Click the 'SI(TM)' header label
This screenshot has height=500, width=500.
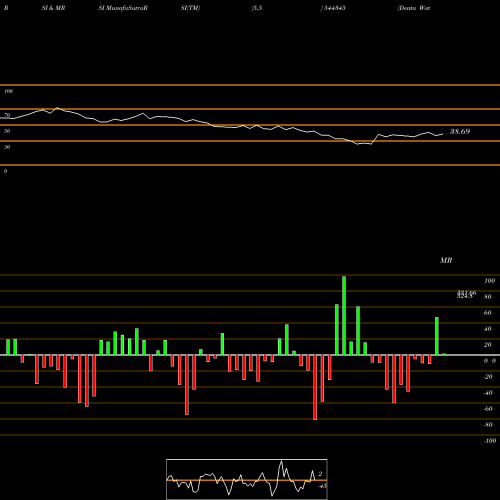coord(190,8)
